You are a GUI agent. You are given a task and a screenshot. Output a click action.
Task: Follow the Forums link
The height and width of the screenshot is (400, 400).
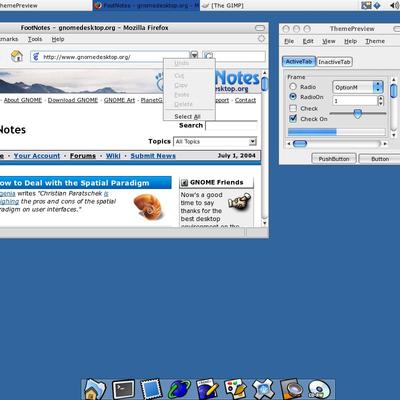pos(83,156)
